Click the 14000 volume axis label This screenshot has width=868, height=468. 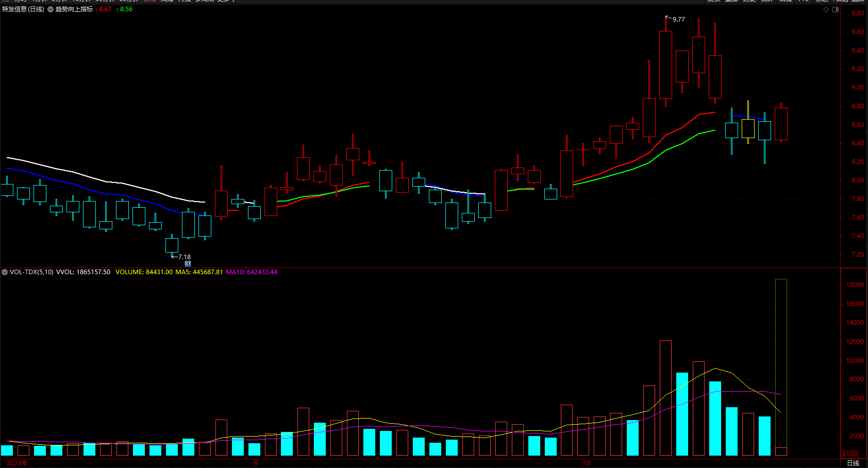coord(855,323)
